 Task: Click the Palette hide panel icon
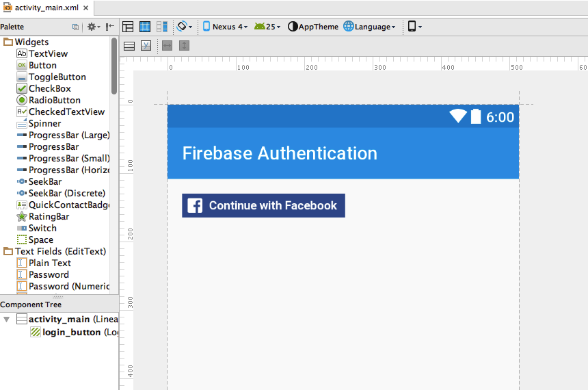pyautogui.click(x=110, y=27)
